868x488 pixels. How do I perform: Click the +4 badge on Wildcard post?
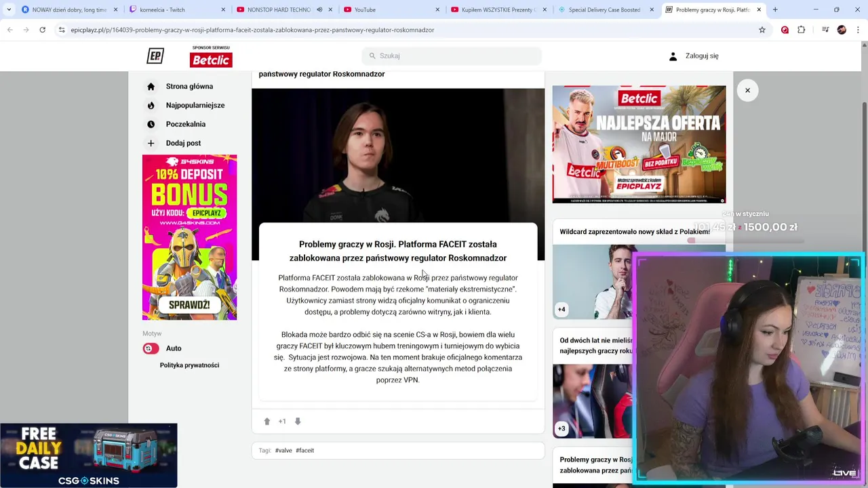point(561,310)
